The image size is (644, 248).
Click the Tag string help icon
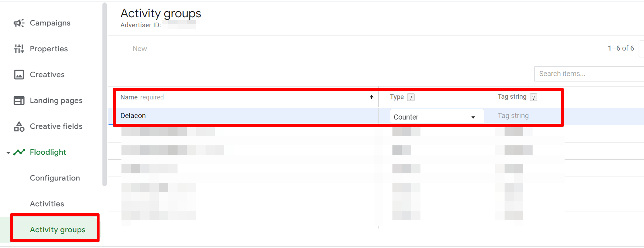pos(534,97)
